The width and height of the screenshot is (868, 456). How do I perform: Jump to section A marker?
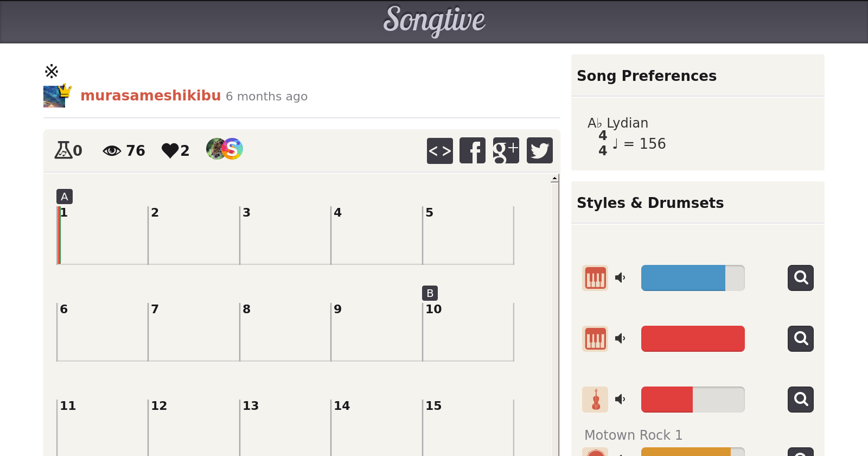click(x=65, y=197)
